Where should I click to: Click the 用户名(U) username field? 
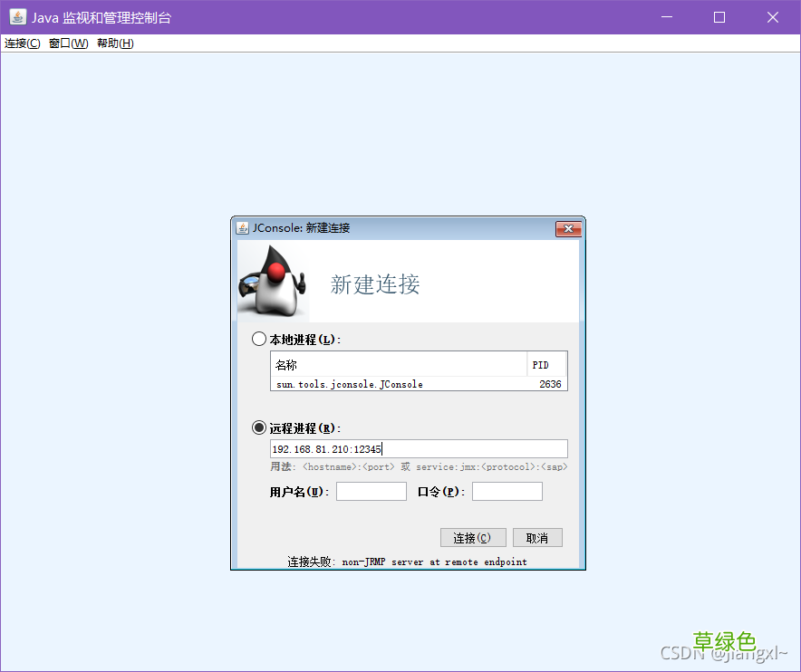tap(371, 491)
